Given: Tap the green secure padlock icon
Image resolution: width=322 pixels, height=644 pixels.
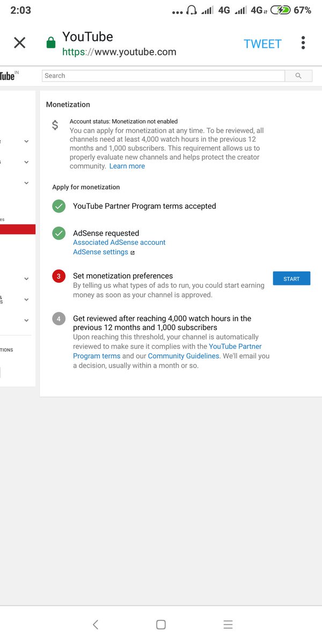Looking at the screenshot, I should point(51,42).
